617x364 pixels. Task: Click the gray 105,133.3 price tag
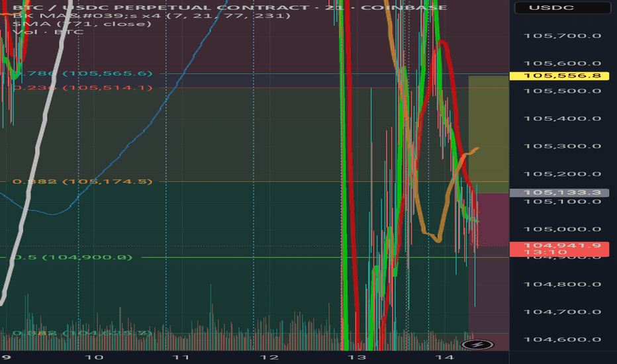point(559,193)
